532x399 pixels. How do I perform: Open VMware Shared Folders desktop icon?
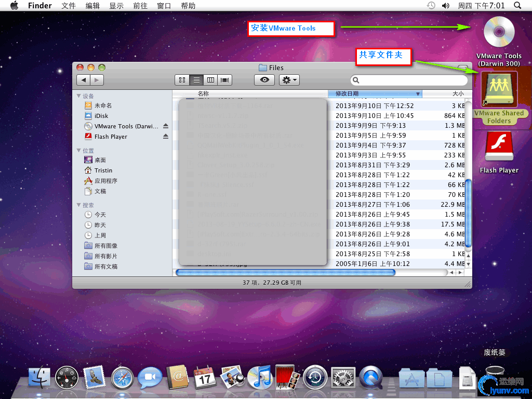499,90
